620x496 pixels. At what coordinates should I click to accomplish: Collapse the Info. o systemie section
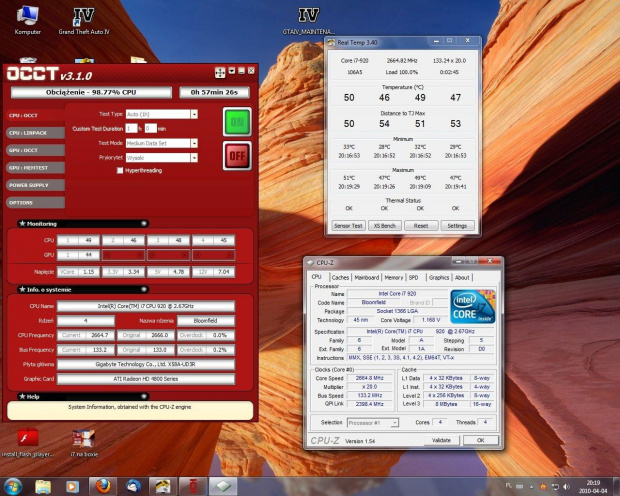point(144,290)
